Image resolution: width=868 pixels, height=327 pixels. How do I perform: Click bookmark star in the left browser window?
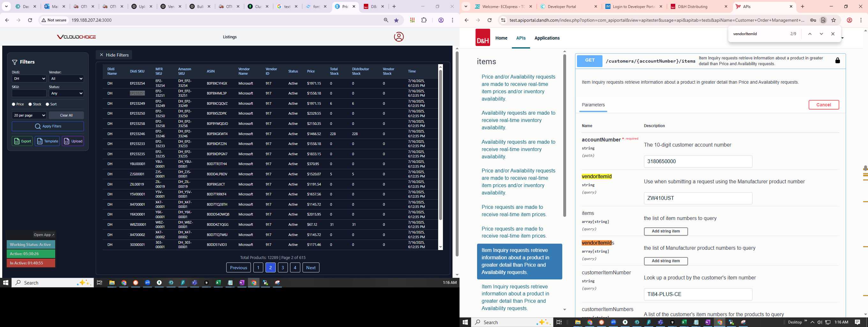(396, 20)
